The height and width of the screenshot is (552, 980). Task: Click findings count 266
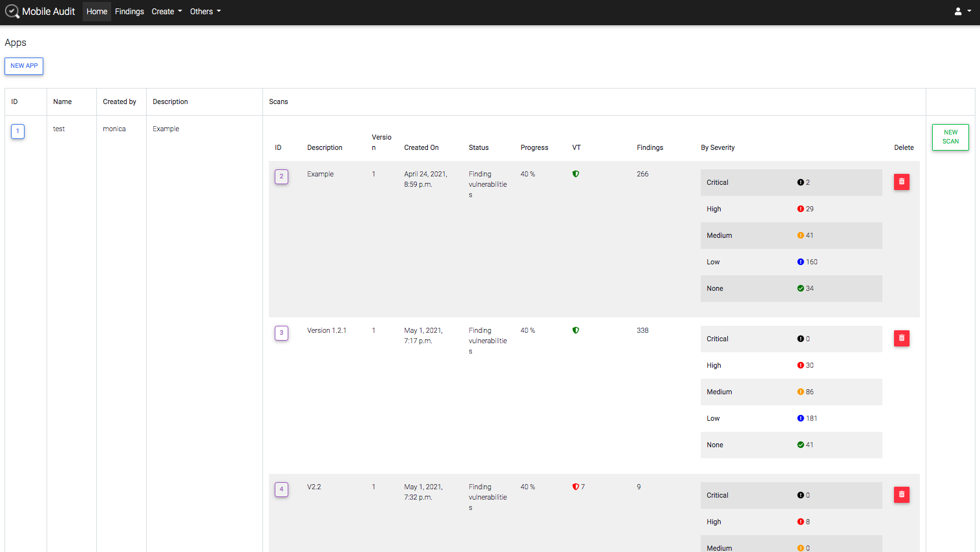643,174
